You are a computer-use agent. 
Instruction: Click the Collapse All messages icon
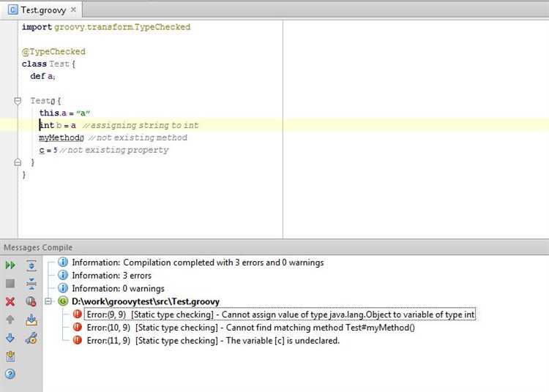click(31, 283)
